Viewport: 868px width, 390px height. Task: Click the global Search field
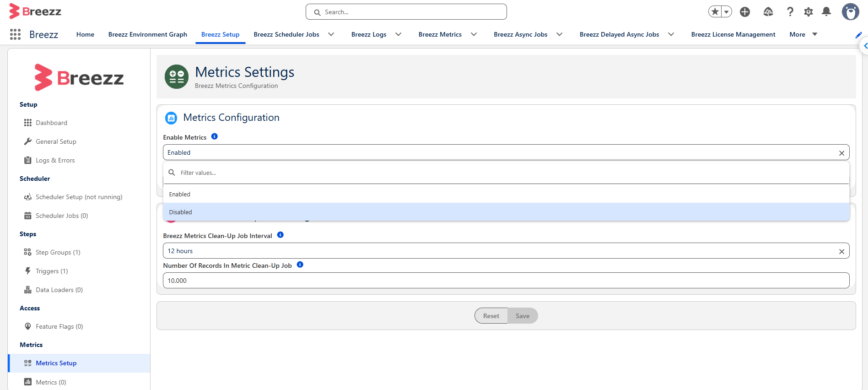[x=406, y=12]
